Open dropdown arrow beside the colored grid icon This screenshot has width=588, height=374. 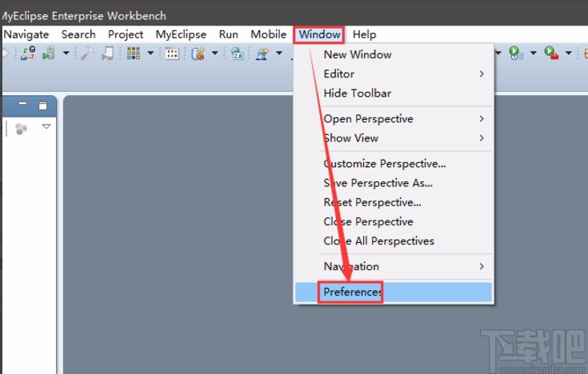coord(150,54)
